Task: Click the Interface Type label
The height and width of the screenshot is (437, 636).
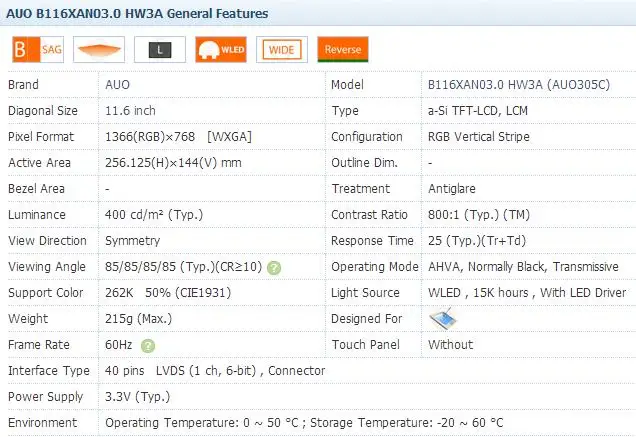Action: [49, 371]
